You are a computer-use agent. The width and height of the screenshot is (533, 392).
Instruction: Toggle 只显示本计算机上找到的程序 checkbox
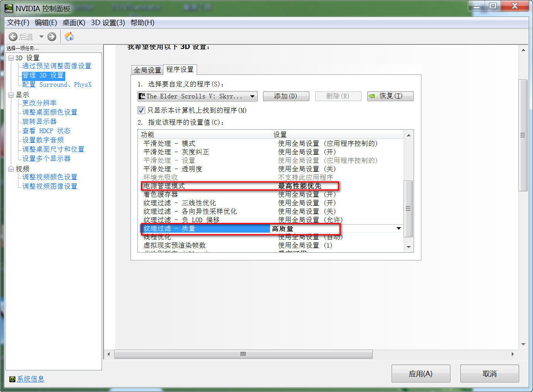pos(141,110)
